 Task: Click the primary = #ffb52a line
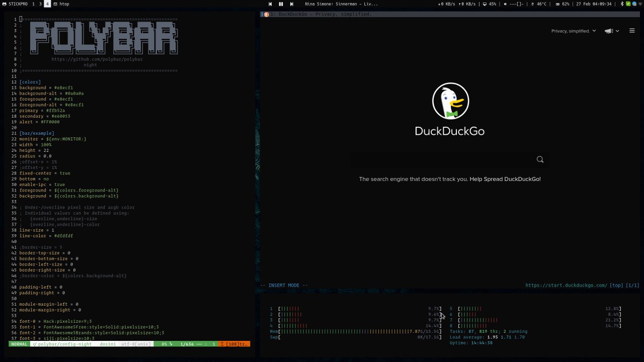point(42,111)
